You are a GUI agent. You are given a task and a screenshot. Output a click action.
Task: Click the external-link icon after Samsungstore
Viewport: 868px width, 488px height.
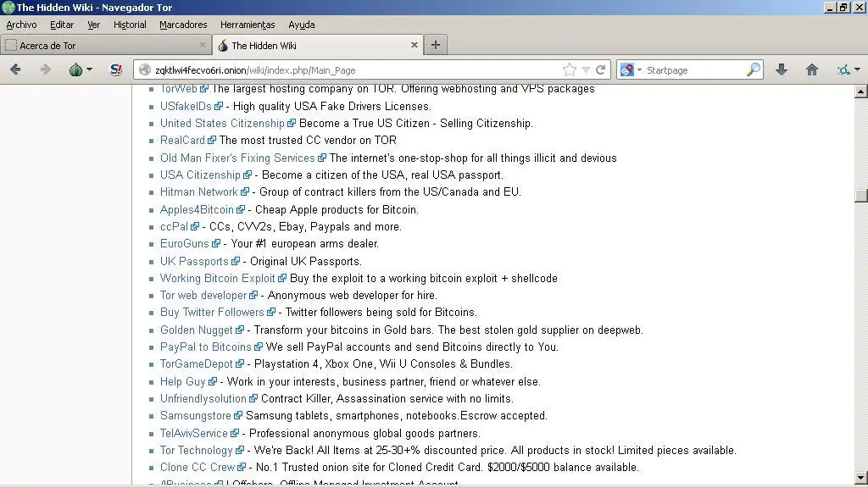pyautogui.click(x=238, y=415)
